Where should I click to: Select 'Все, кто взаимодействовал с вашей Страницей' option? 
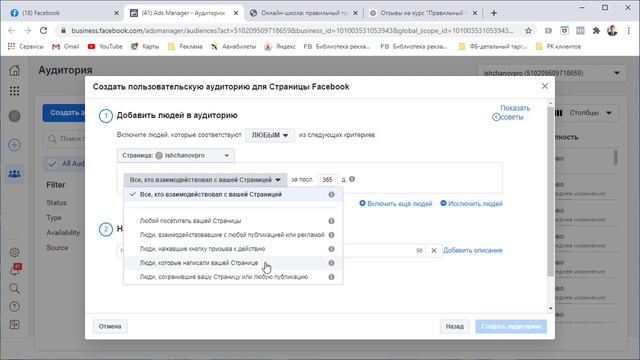click(233, 195)
